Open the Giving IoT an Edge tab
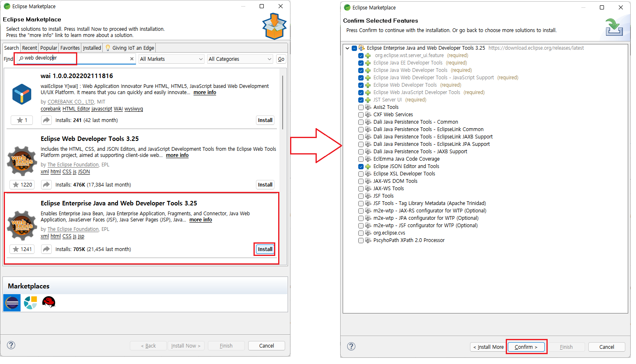 click(129, 48)
